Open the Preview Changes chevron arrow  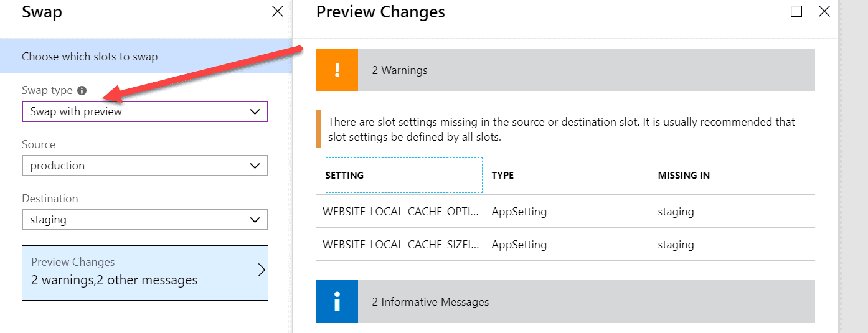[262, 270]
